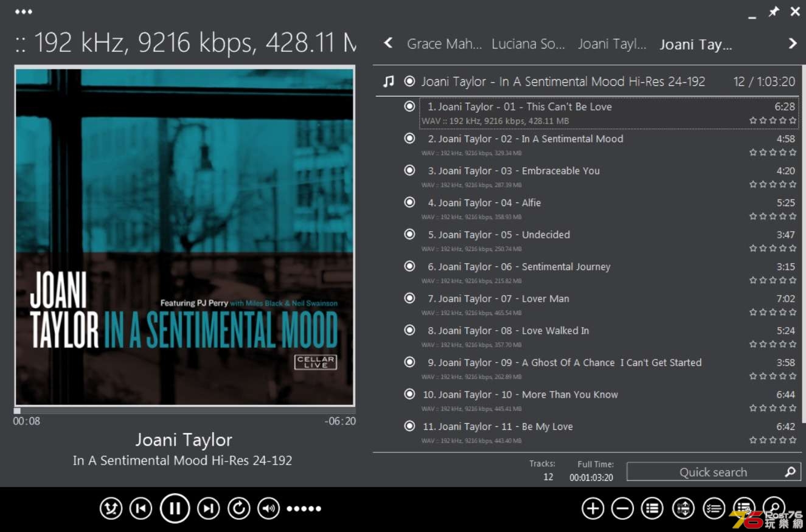This screenshot has width=806, height=532.
Task: Set volume using the five-dot indicator
Action: 304,508
